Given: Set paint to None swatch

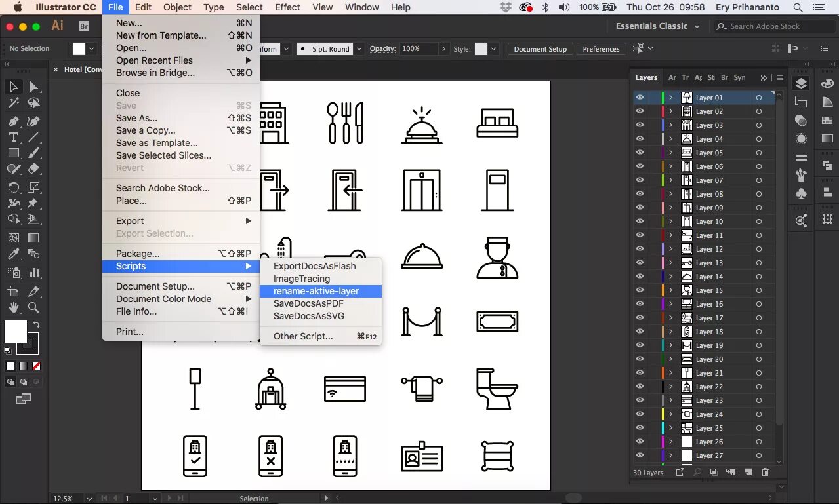Looking at the screenshot, I should coord(37,366).
